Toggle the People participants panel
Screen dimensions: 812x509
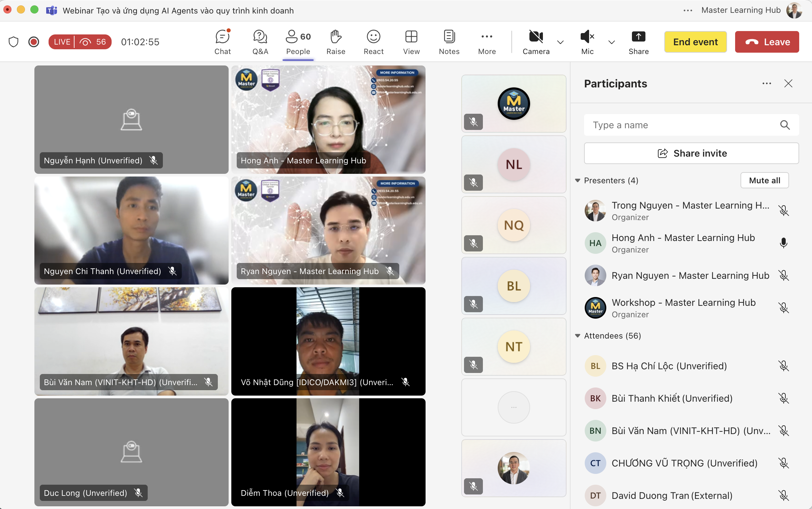tap(298, 42)
